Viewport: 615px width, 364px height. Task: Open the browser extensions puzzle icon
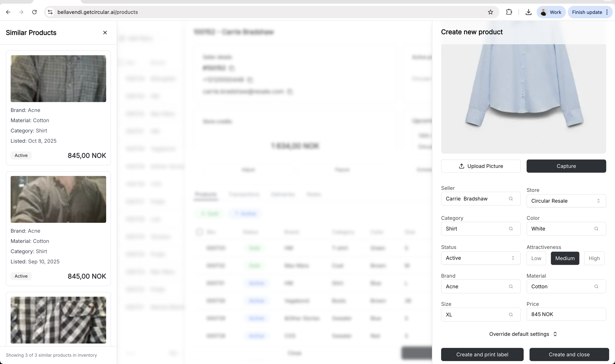(509, 12)
